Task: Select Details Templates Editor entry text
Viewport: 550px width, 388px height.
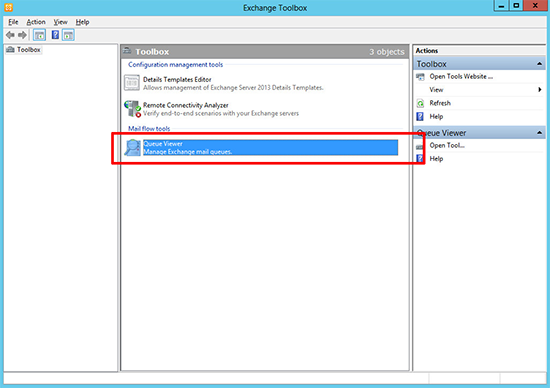Action: point(177,80)
